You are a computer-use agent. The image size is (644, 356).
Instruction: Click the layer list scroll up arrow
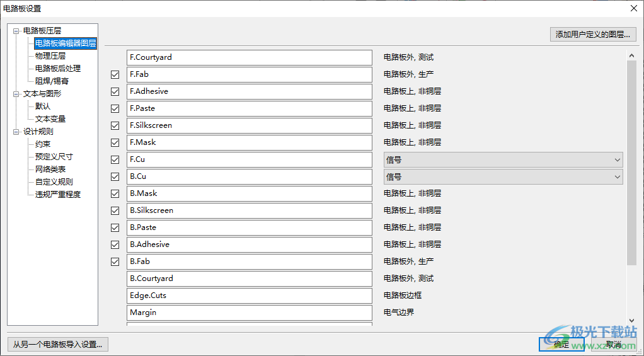pos(631,55)
